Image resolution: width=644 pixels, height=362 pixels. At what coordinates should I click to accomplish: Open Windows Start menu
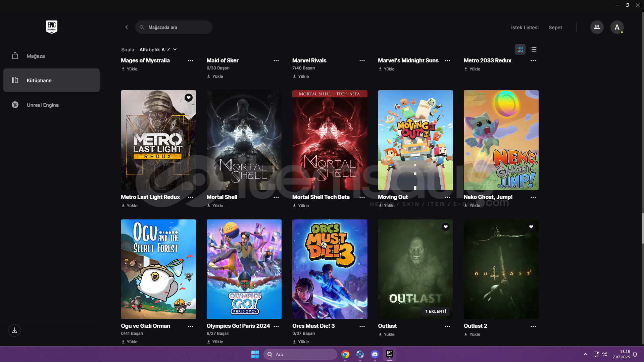[x=255, y=354]
